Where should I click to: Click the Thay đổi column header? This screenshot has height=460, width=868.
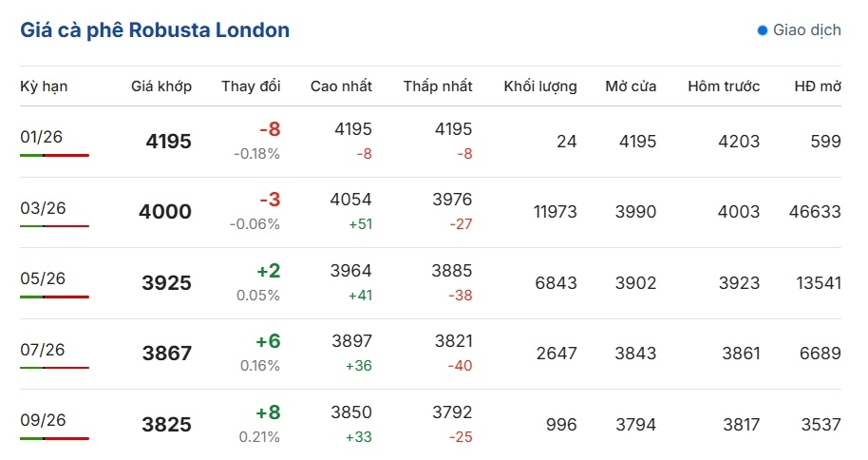[x=251, y=86]
